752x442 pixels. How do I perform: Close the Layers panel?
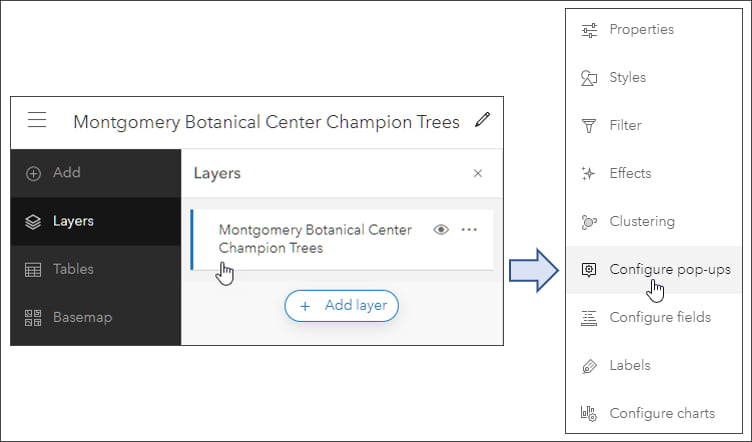[x=477, y=173]
